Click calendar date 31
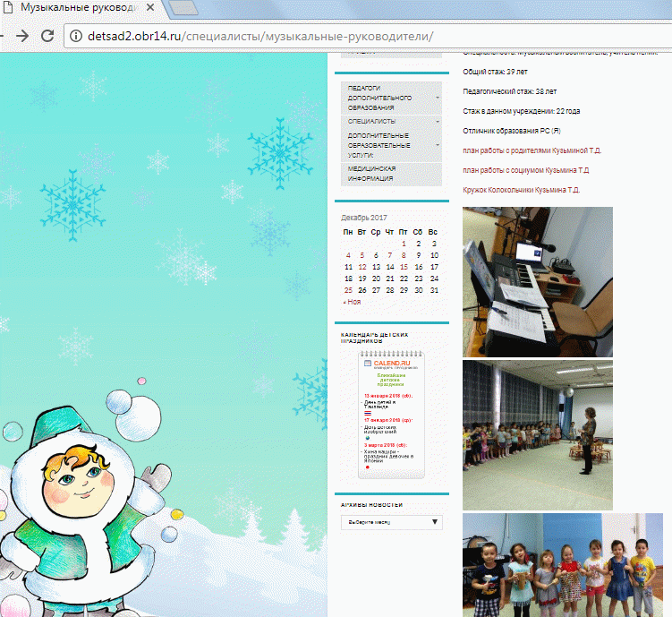The image size is (672, 617). pos(434,290)
